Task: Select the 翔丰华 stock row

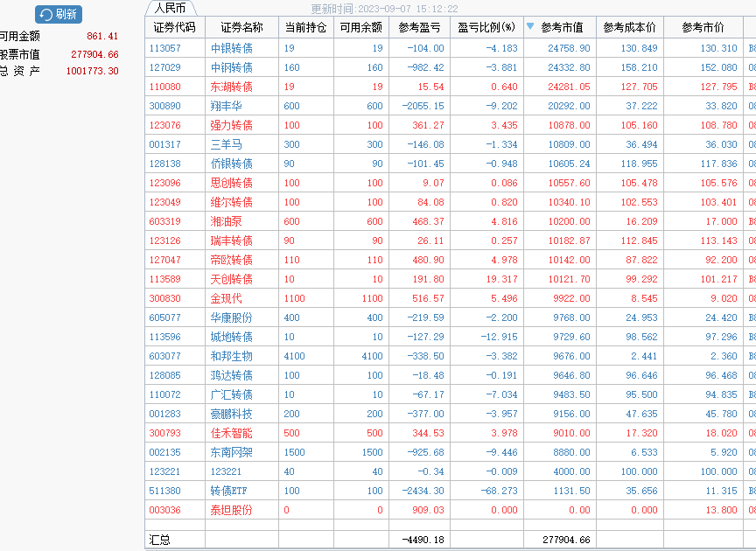Action: pyautogui.click(x=451, y=106)
